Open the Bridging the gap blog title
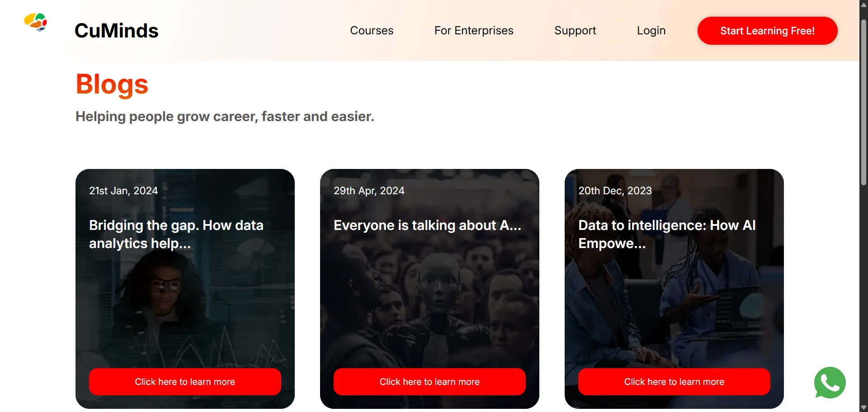Image resolution: width=868 pixels, height=412 pixels. [176, 234]
